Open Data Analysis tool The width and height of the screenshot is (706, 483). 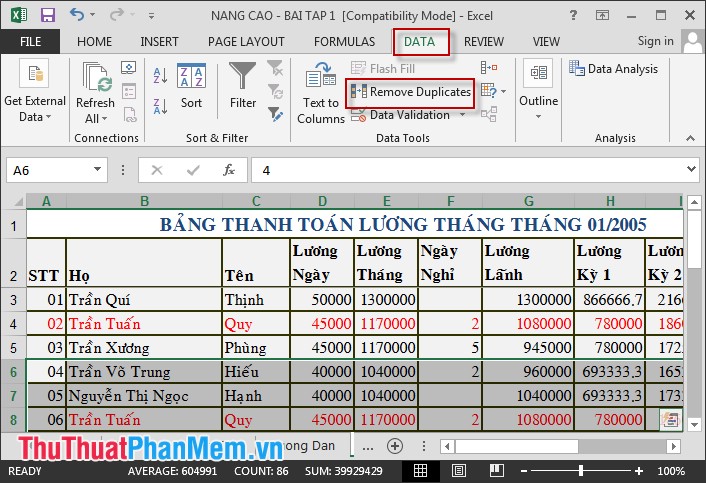click(x=613, y=68)
